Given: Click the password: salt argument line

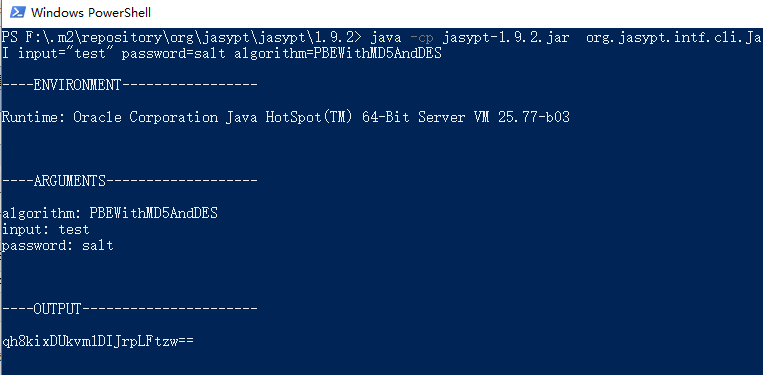Looking at the screenshot, I should click(58, 245).
